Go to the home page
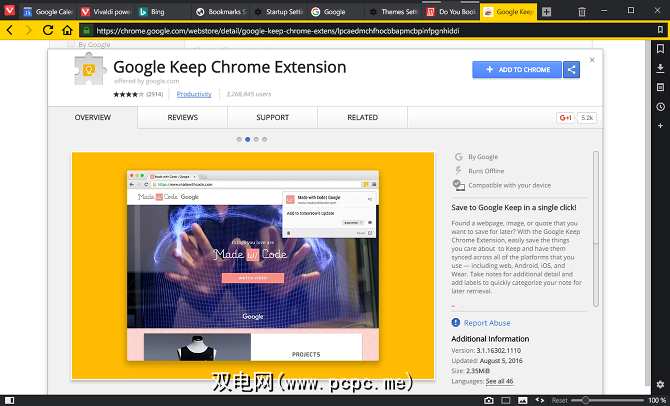670x406 pixels. 67,30
